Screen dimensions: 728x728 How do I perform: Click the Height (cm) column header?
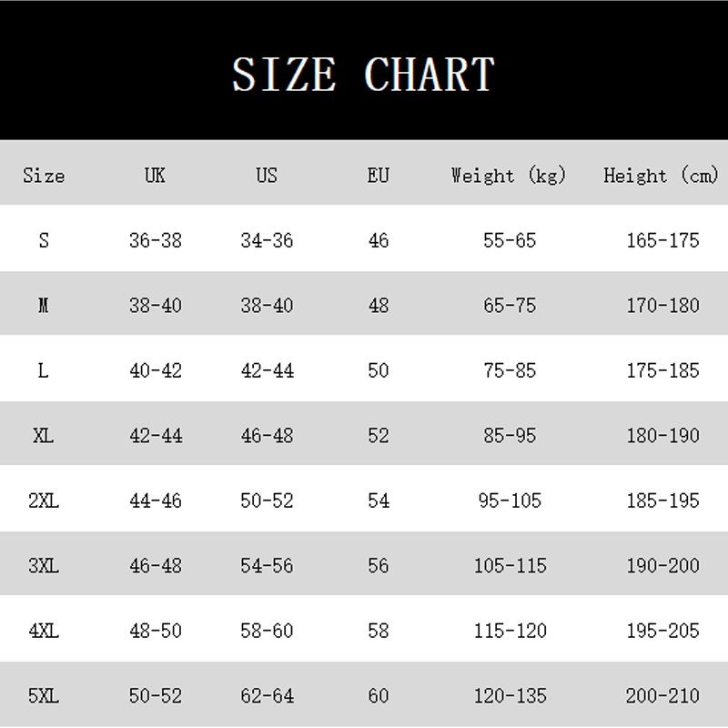[x=662, y=175]
